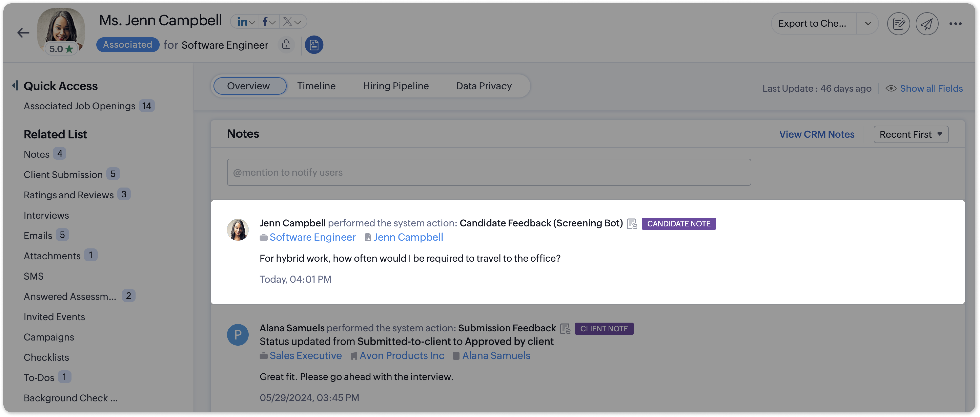
Task: Click the @mention notes input field
Action: 488,172
